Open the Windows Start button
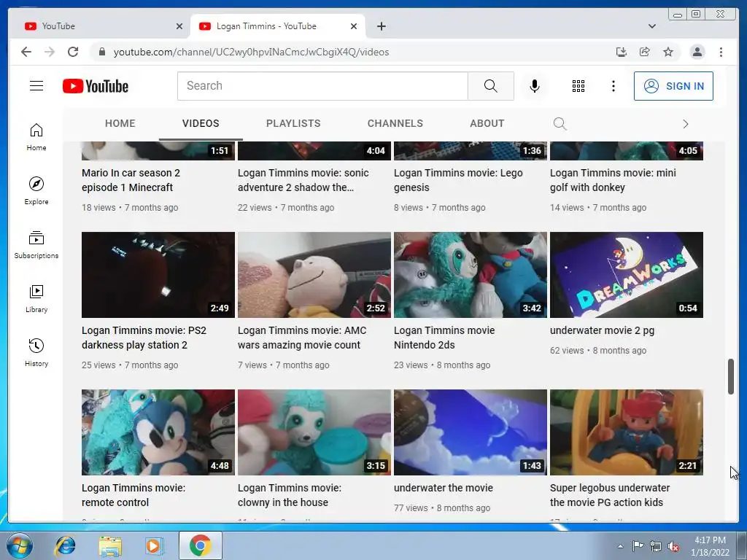 (x=20, y=545)
